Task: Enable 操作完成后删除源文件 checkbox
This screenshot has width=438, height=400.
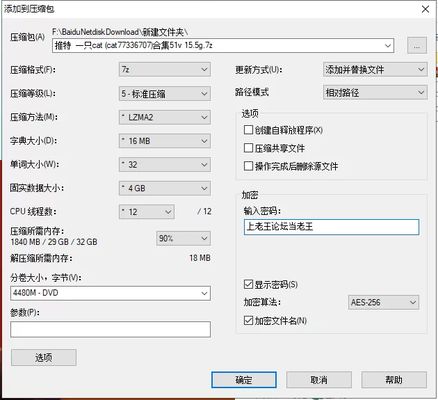Action: pyautogui.click(x=248, y=166)
